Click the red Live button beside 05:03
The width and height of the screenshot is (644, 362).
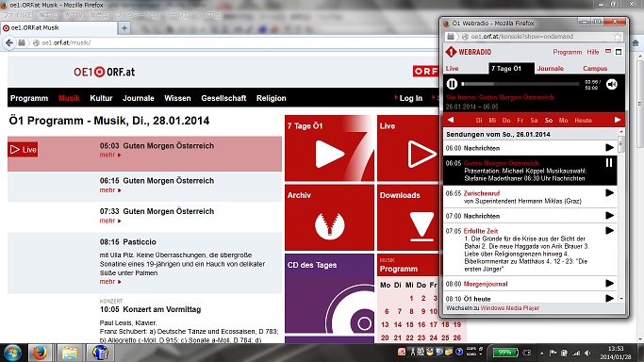(23, 149)
